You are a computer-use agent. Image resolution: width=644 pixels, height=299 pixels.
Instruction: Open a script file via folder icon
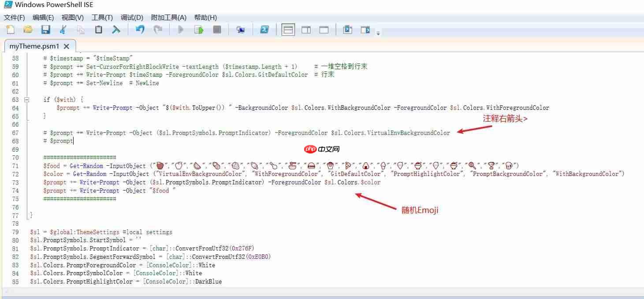point(28,30)
